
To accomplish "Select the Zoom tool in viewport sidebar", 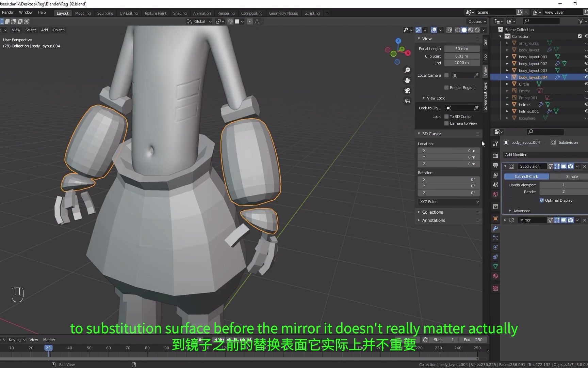I will tap(407, 70).
